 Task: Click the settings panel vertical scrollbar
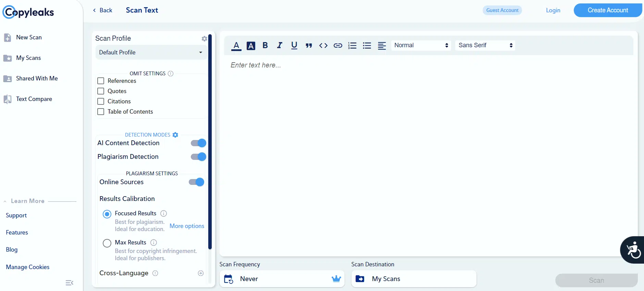(210, 142)
